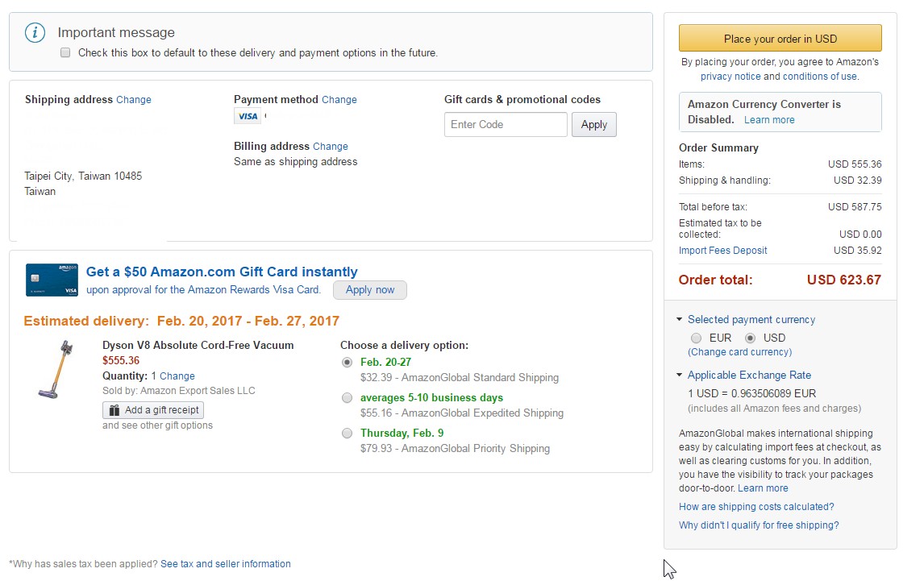This screenshot has width=924, height=581.
Task: Choose AmazonGlobal Priority Shipping for Thursday, Feb. 9
Action: pyautogui.click(x=348, y=434)
